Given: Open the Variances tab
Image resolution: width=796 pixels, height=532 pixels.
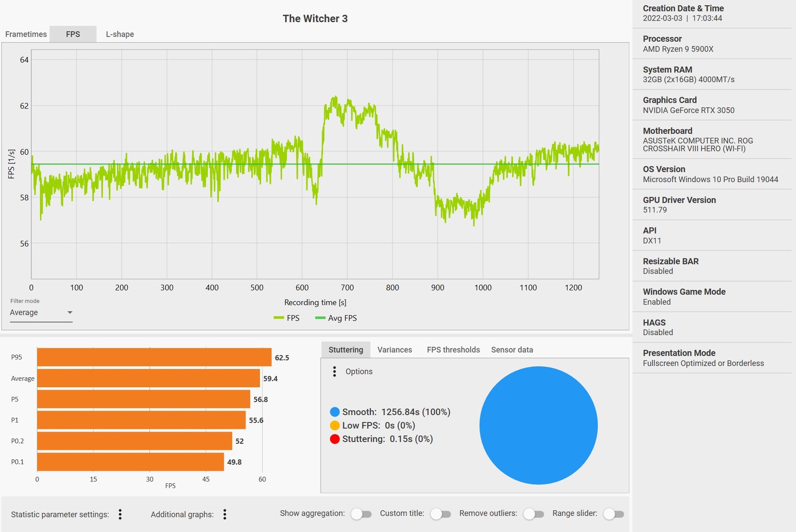Looking at the screenshot, I should tap(395, 350).
